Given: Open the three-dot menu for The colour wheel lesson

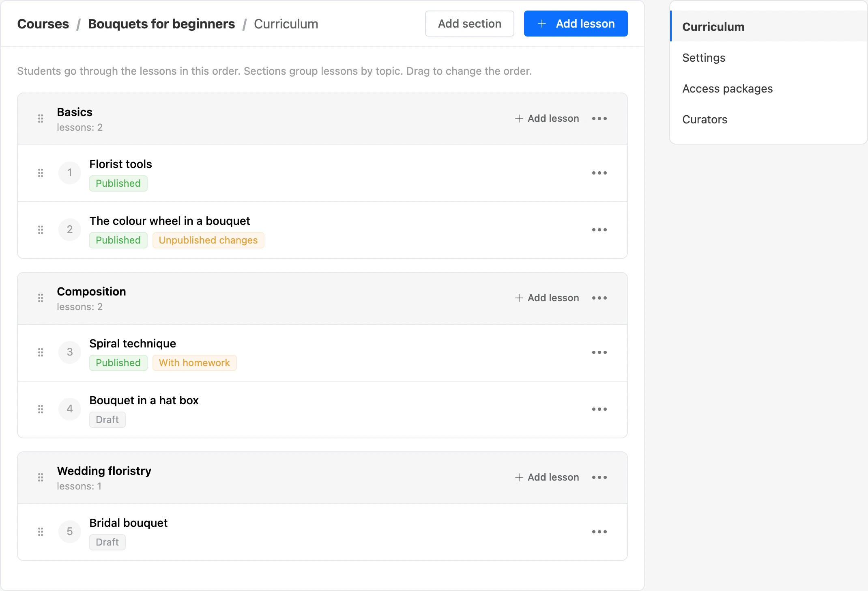Looking at the screenshot, I should [x=599, y=230].
